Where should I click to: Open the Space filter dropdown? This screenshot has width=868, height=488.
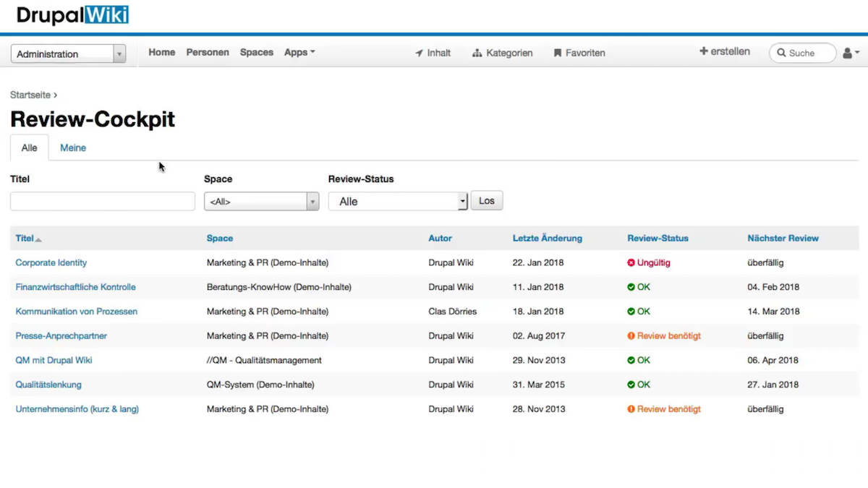coord(261,202)
